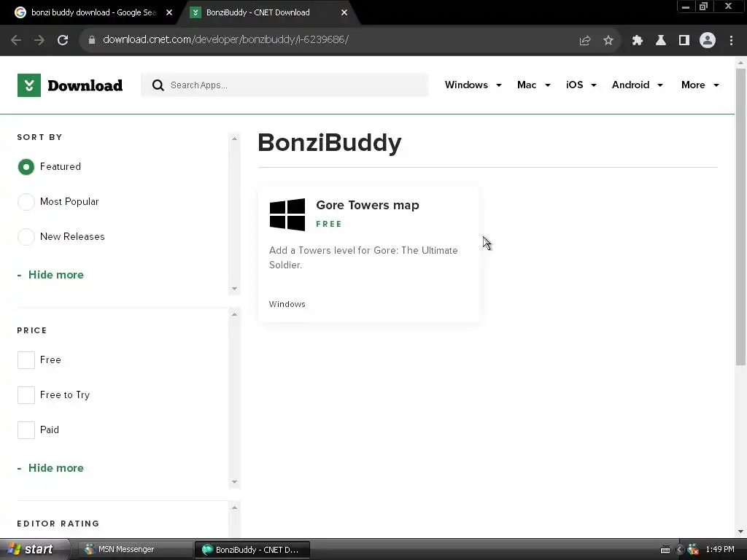The width and height of the screenshot is (747, 560).
Task: Click Price panel scroll down arrow
Action: (234, 482)
